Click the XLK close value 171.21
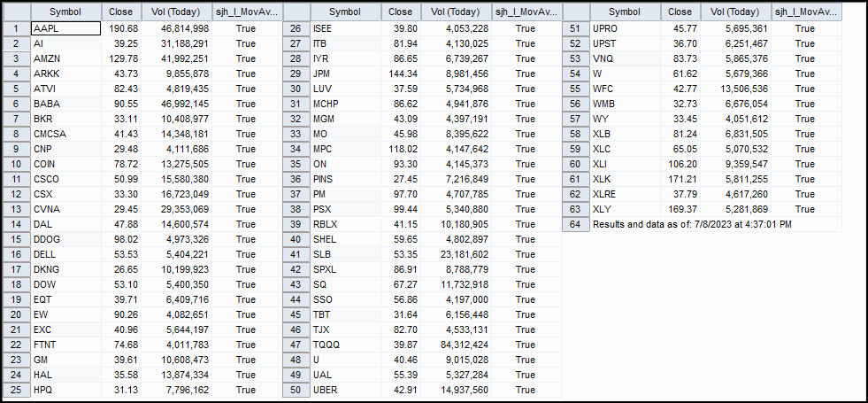The height and width of the screenshot is (403, 868). click(x=680, y=179)
